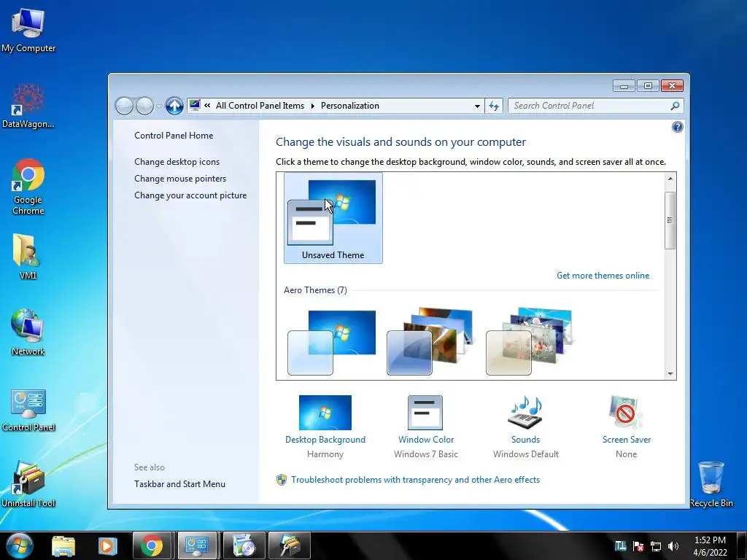Click the Desktop Background Harmony icon
The height and width of the screenshot is (560, 747).
click(325, 413)
